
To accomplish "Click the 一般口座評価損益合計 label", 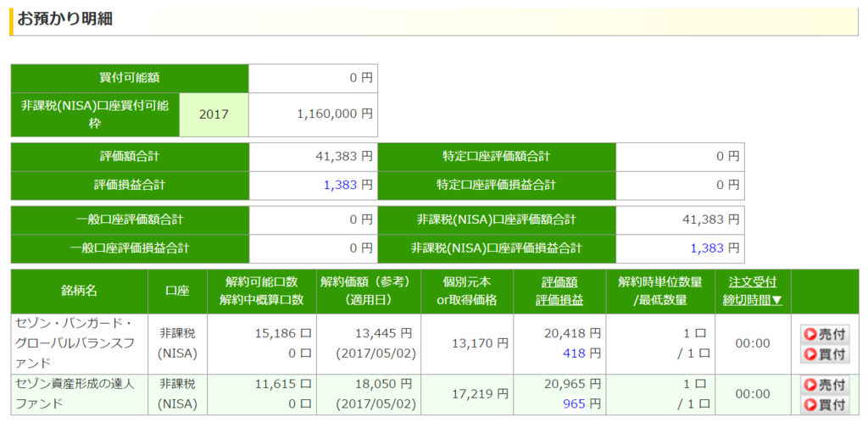I will pos(130,248).
